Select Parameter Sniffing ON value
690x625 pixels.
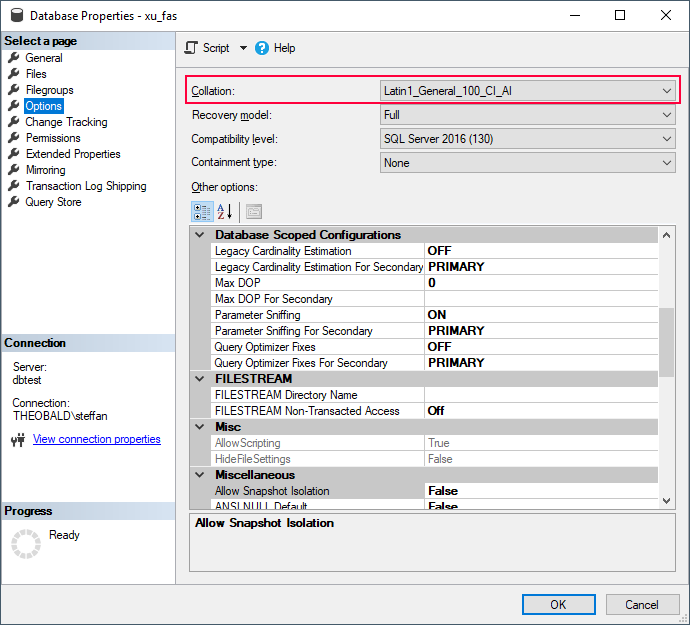[541, 315]
